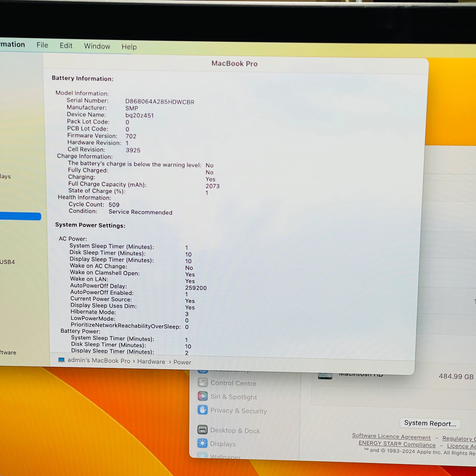Open Control Centre via its sidebar icon

click(203, 383)
